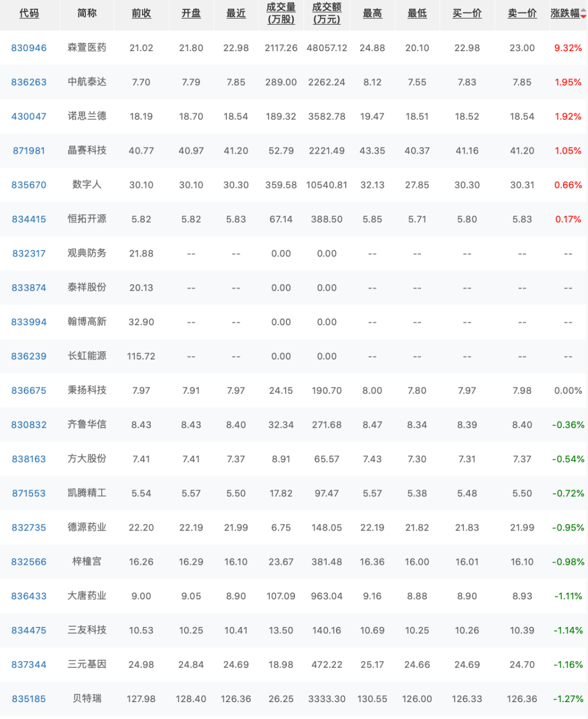Open stock code 871553
588x719 pixels.
pyautogui.click(x=29, y=494)
